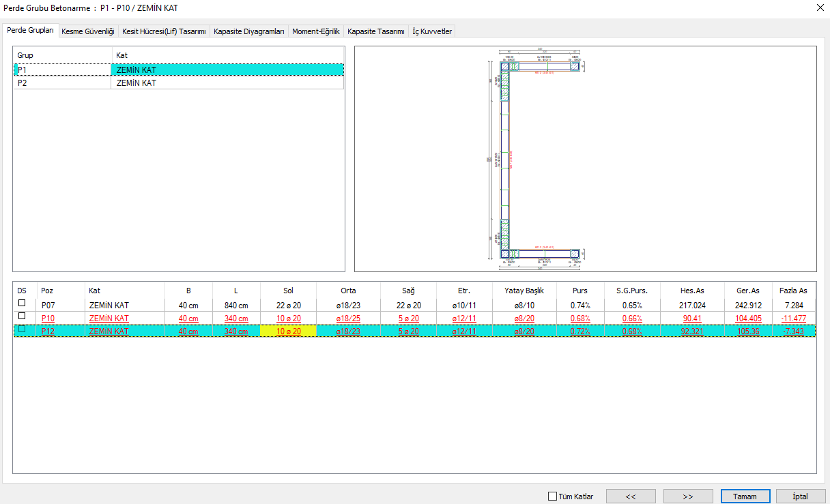The image size is (830, 504).
Task: Click the Fazla As column header
Action: 793,291
